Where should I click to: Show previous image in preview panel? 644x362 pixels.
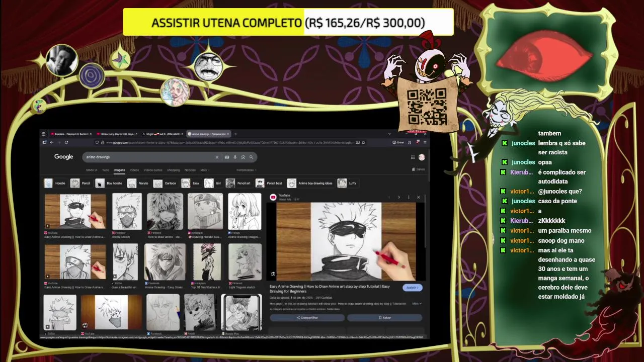(x=389, y=197)
